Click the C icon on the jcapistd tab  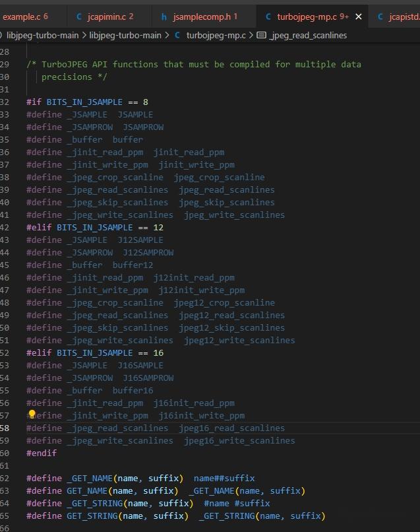(380, 17)
